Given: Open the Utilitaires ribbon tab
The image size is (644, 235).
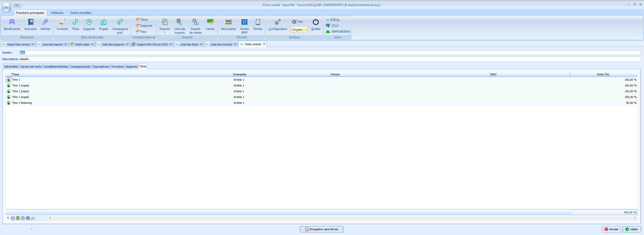Looking at the screenshot, I should coord(57,13).
